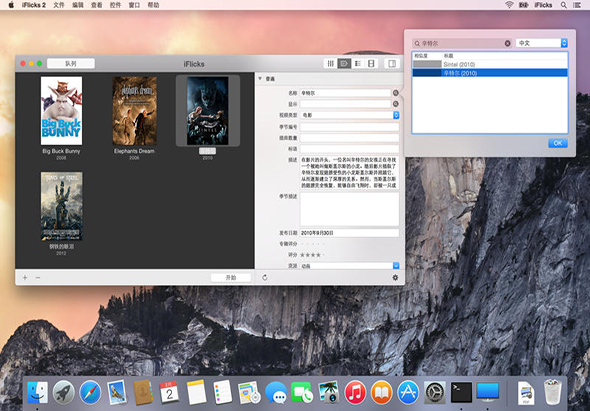Open the gear settings icon at panel bottom
Screen dimensions: 590x411
pos(395,277)
